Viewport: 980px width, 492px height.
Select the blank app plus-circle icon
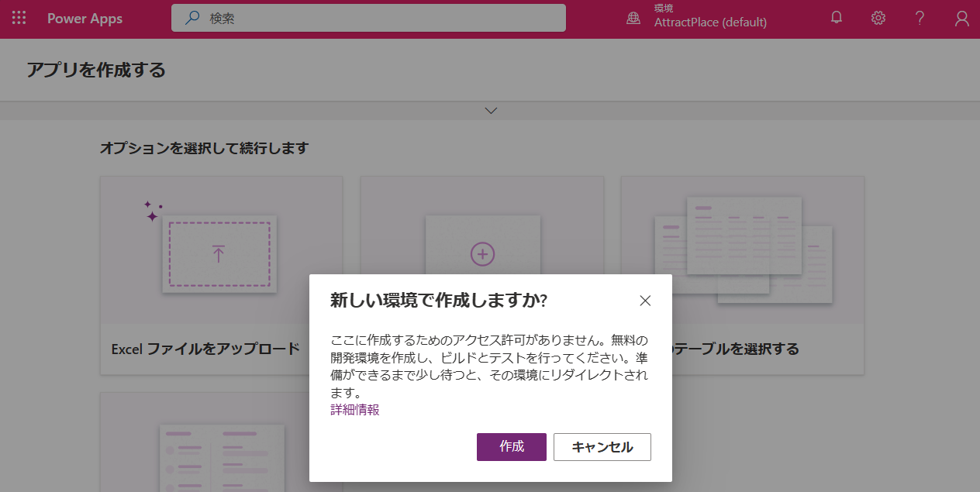[481, 253]
